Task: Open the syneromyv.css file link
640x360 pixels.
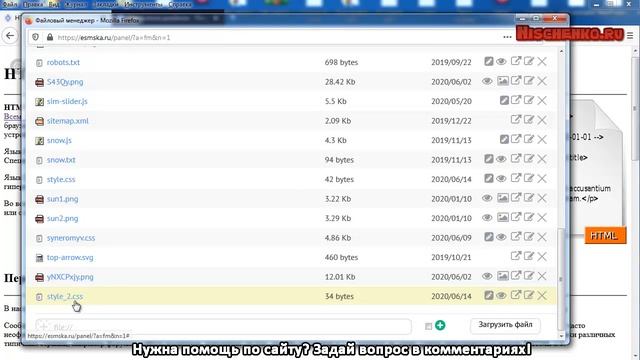Action: (71, 238)
